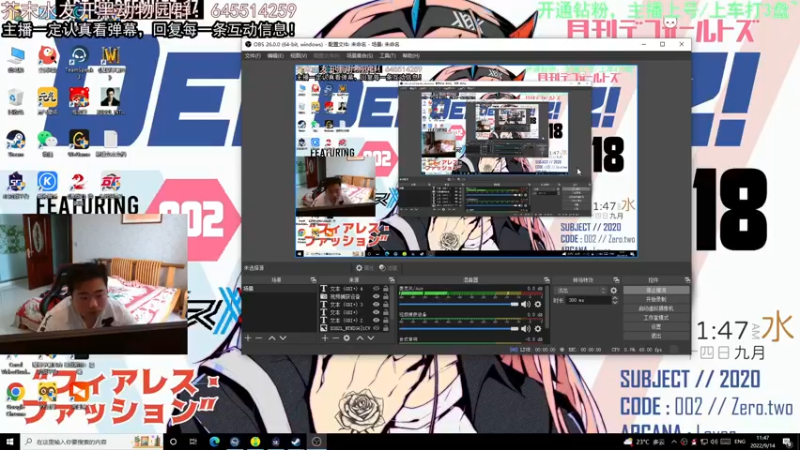This screenshot has width=800, height=450.
Task: Open Steam from the taskbar
Action: 296,442
